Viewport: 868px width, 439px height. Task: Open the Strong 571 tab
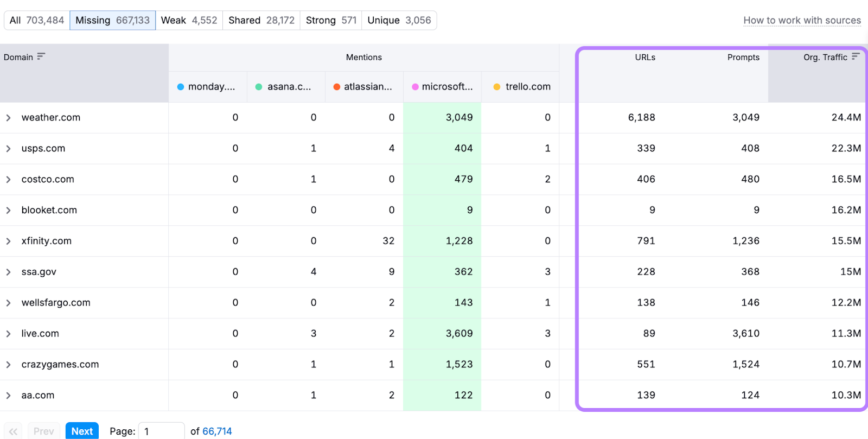331,20
